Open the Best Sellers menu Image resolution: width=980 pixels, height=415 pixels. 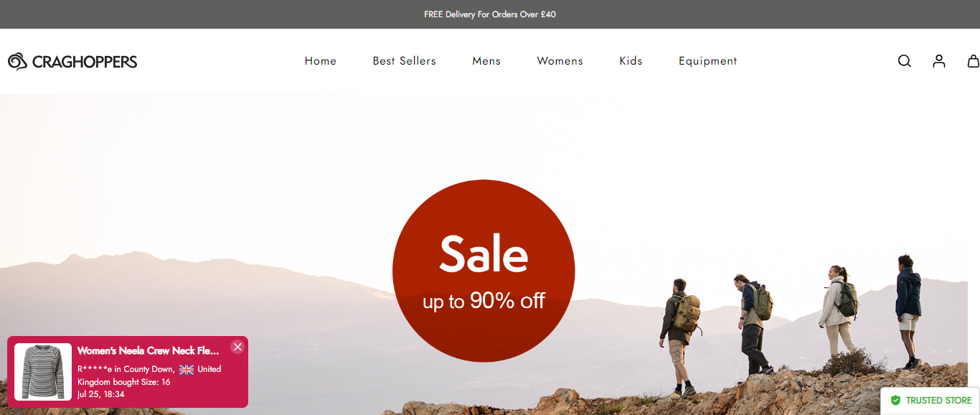pos(405,61)
